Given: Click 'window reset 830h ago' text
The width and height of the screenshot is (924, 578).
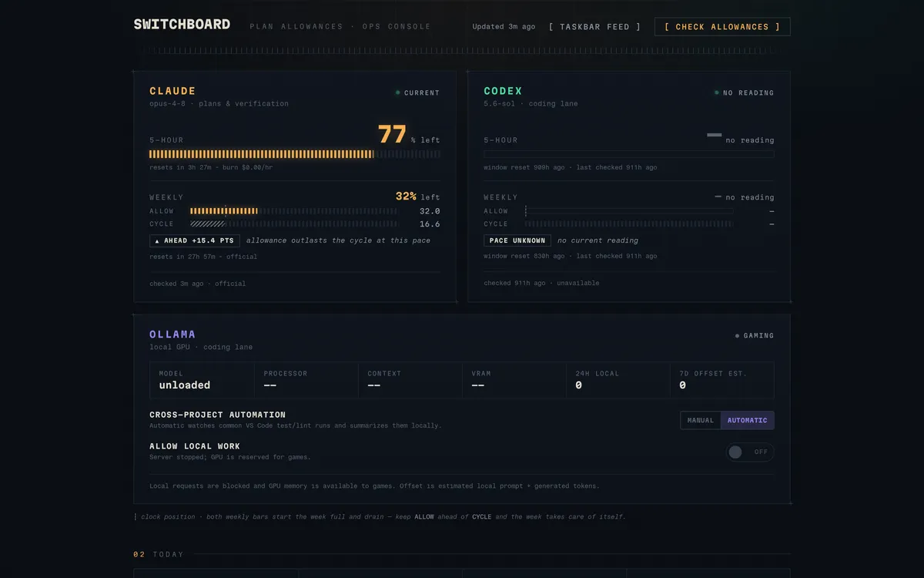Looking at the screenshot, I should tap(571, 256).
